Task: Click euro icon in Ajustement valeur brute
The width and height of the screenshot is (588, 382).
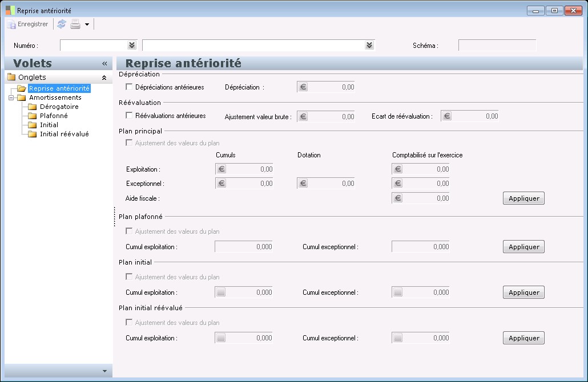Action: [303, 116]
